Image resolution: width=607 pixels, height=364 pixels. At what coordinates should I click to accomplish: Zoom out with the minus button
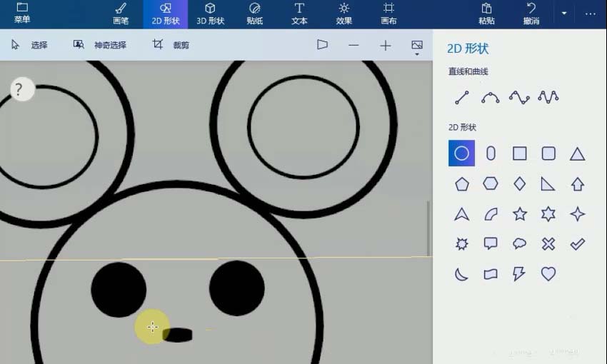click(x=353, y=45)
